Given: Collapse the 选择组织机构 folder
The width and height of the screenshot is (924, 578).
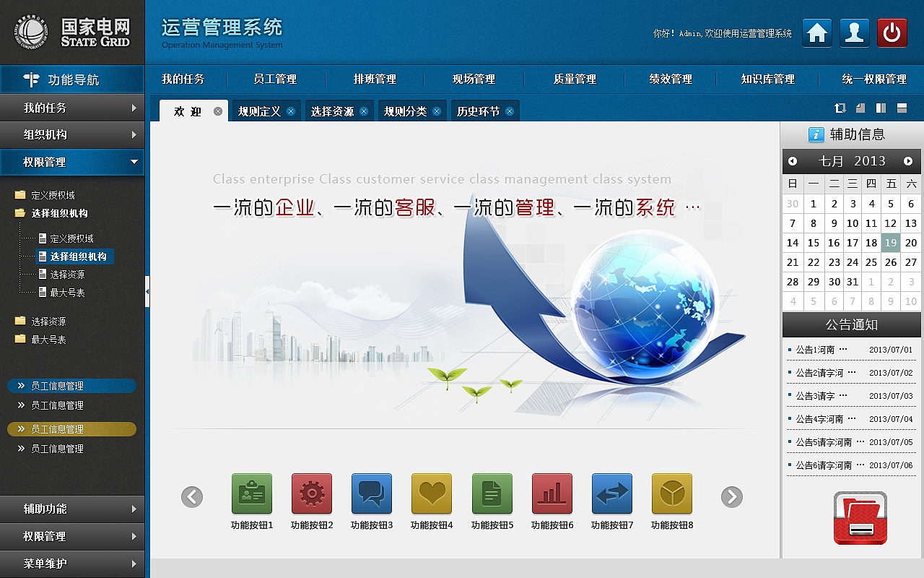Looking at the screenshot, I should [x=51, y=213].
